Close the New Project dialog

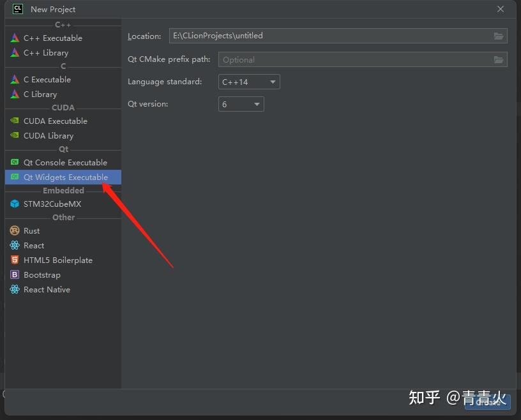[x=501, y=10]
